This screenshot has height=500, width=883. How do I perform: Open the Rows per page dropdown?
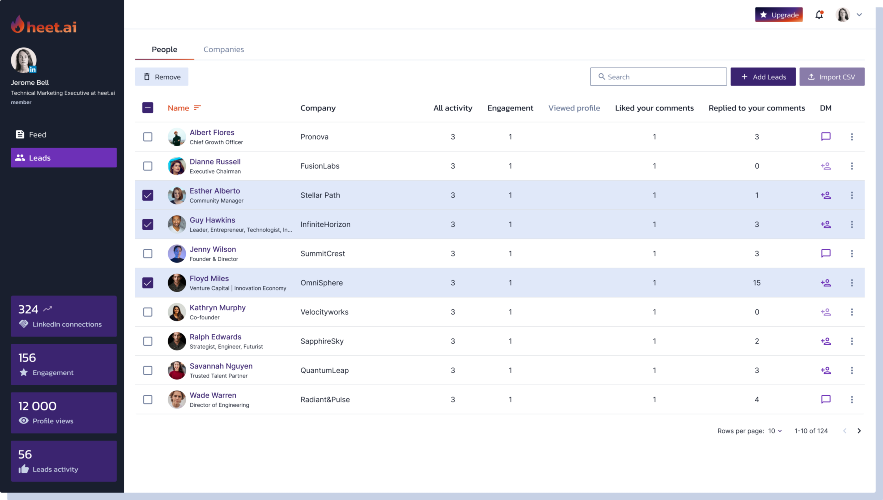click(775, 431)
